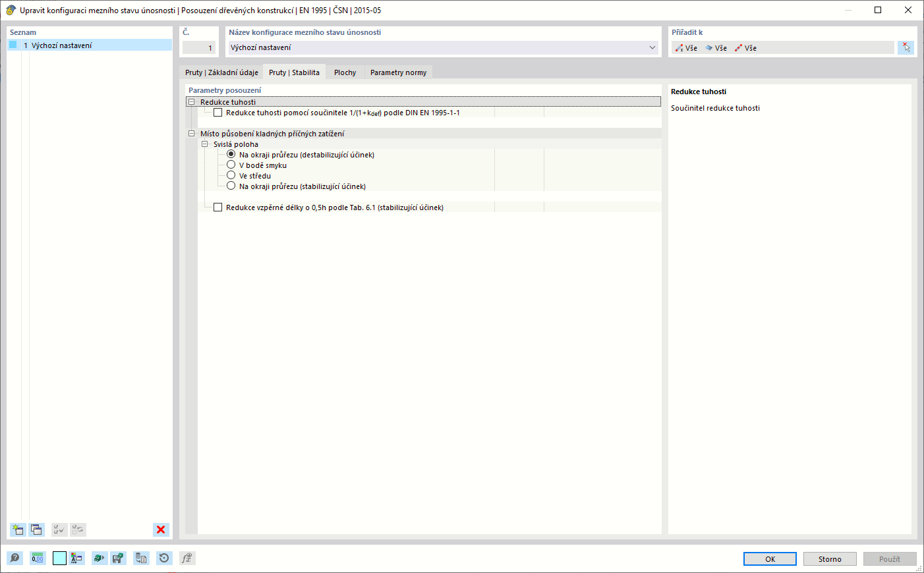The image size is (924, 573).
Task: Click the blue color square beside Výchozí nastavení
Action: coord(13,45)
